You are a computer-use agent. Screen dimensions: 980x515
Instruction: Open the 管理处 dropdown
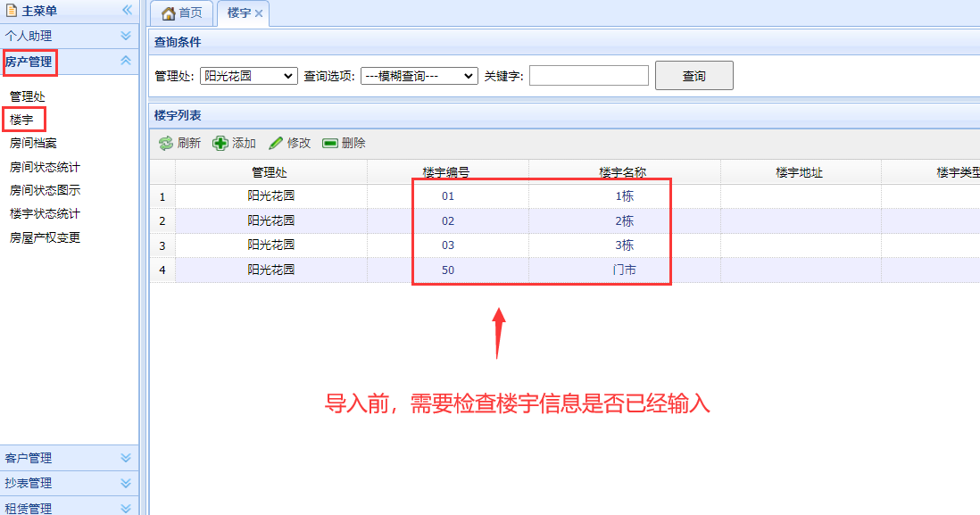[248, 76]
